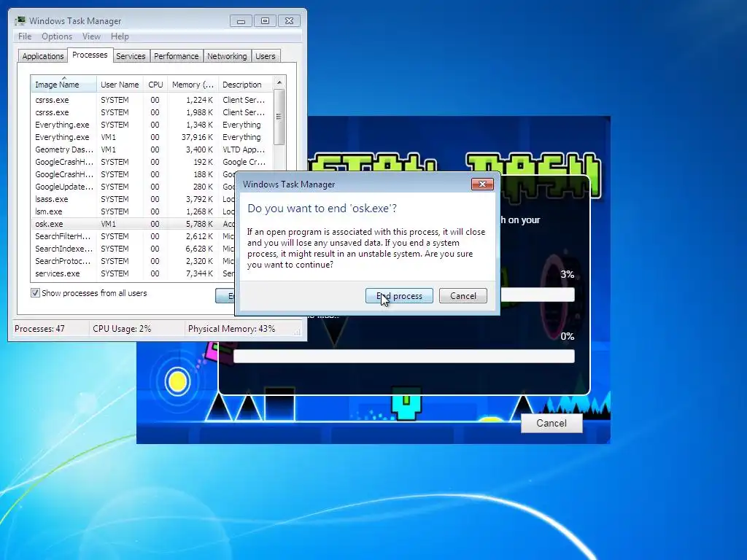Open the Help menu
This screenshot has width=747, height=560.
pyautogui.click(x=120, y=36)
